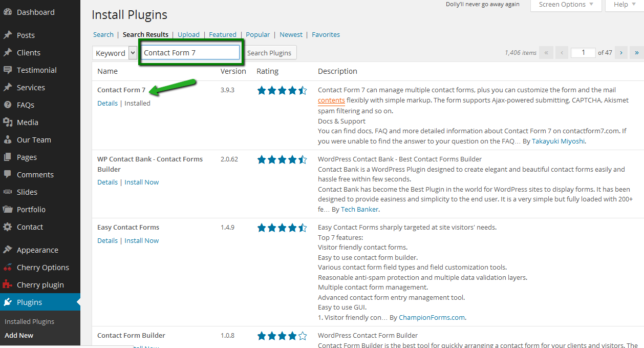Click the current page number field

pyautogui.click(x=583, y=52)
